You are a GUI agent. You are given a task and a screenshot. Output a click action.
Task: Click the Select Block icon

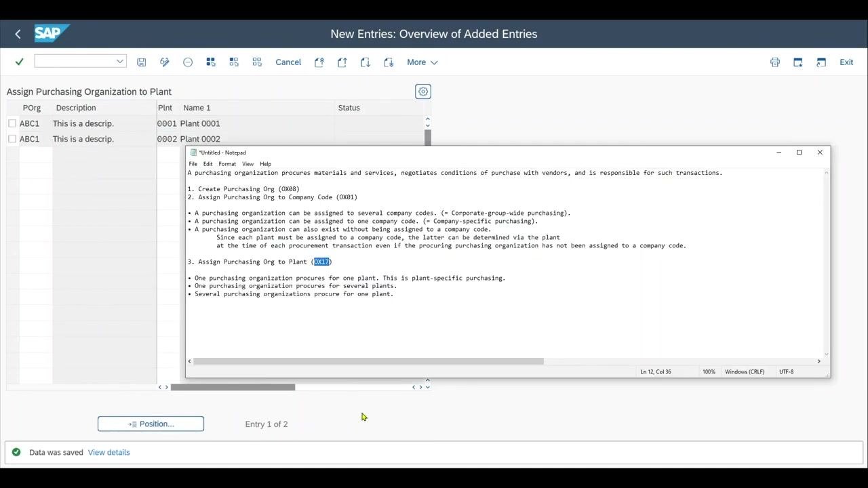(x=234, y=62)
